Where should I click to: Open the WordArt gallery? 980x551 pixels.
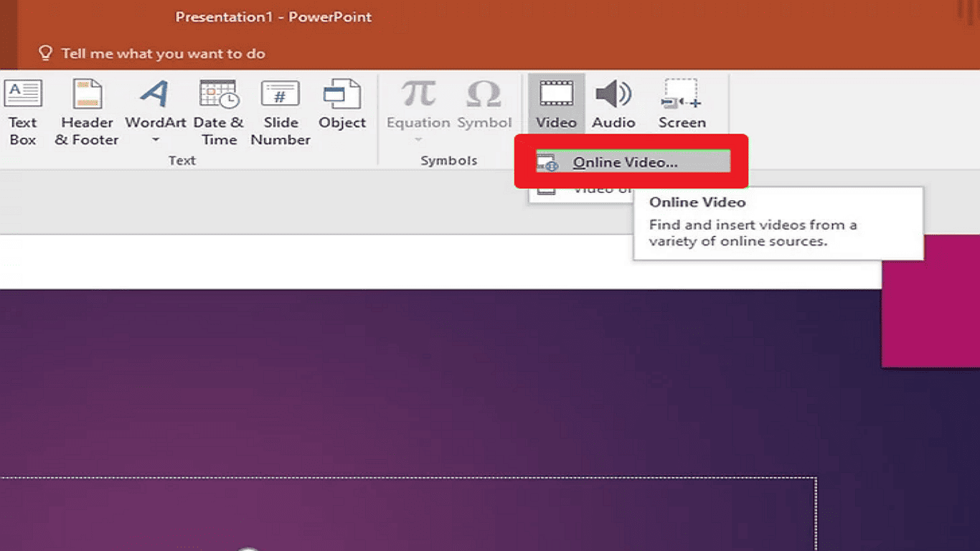(155, 112)
